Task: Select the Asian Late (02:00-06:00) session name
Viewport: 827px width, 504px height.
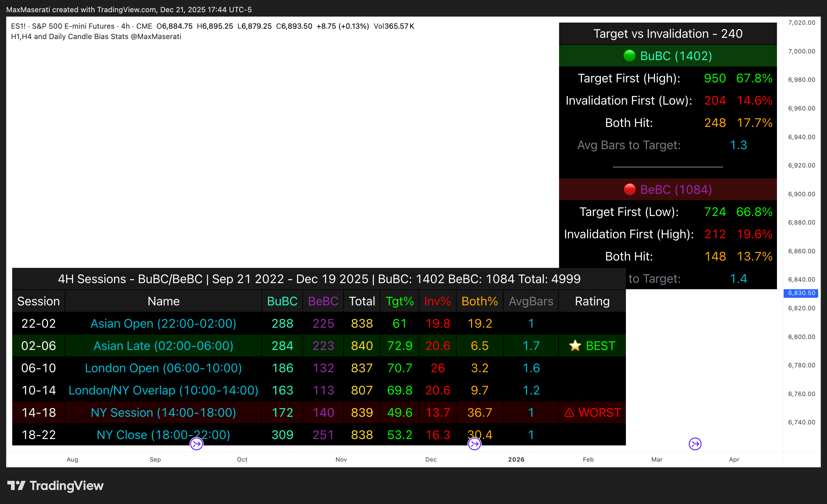Action: (x=164, y=346)
